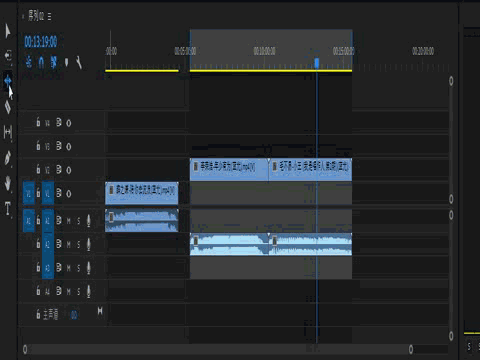Select the video clip on track V1

click(x=142, y=193)
